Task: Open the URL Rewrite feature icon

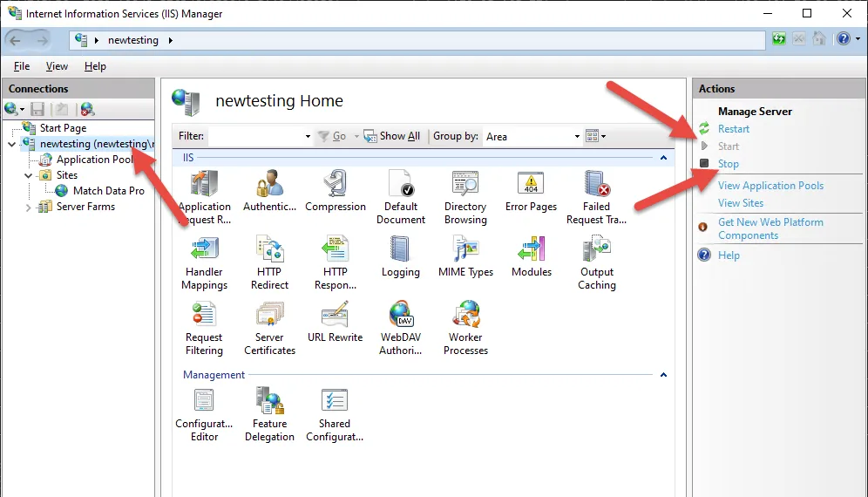Action: (x=335, y=316)
